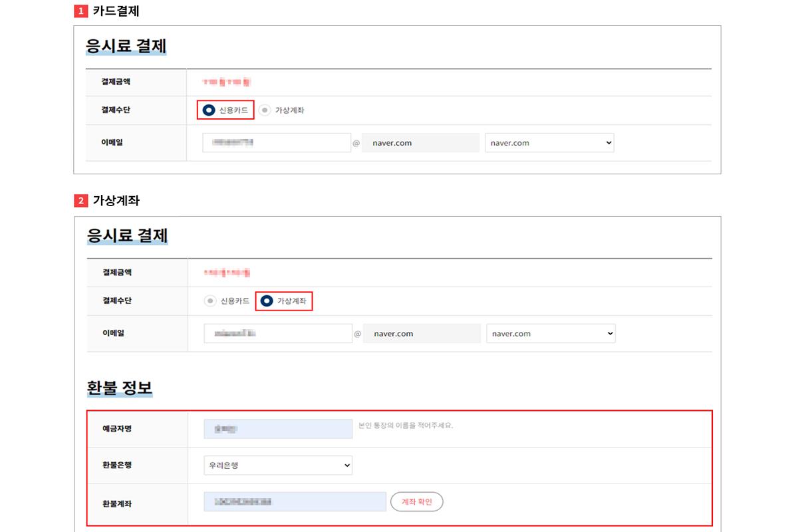Screen dimensions: 798x532
Task: Choose 가상계좌 radio in the top 카드결제 form
Action: (265, 110)
